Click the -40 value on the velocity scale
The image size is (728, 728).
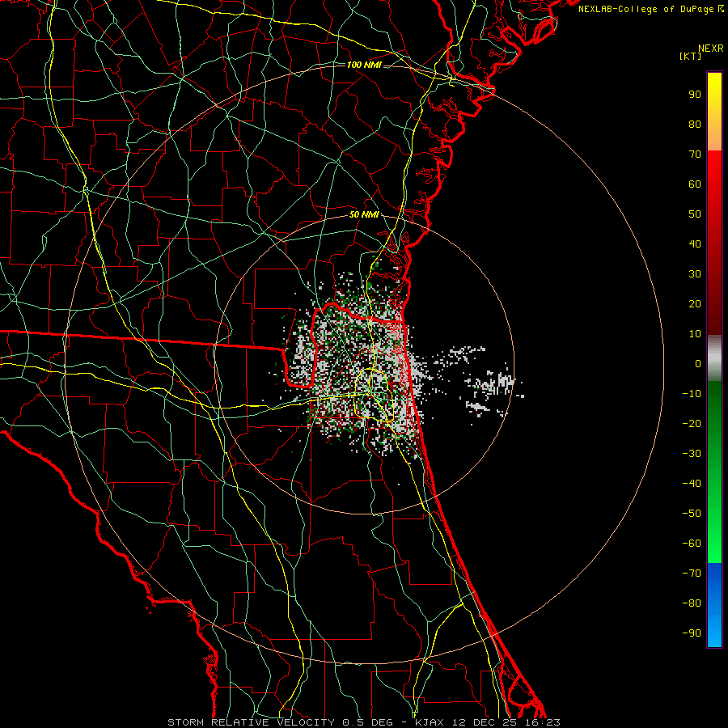click(x=692, y=484)
